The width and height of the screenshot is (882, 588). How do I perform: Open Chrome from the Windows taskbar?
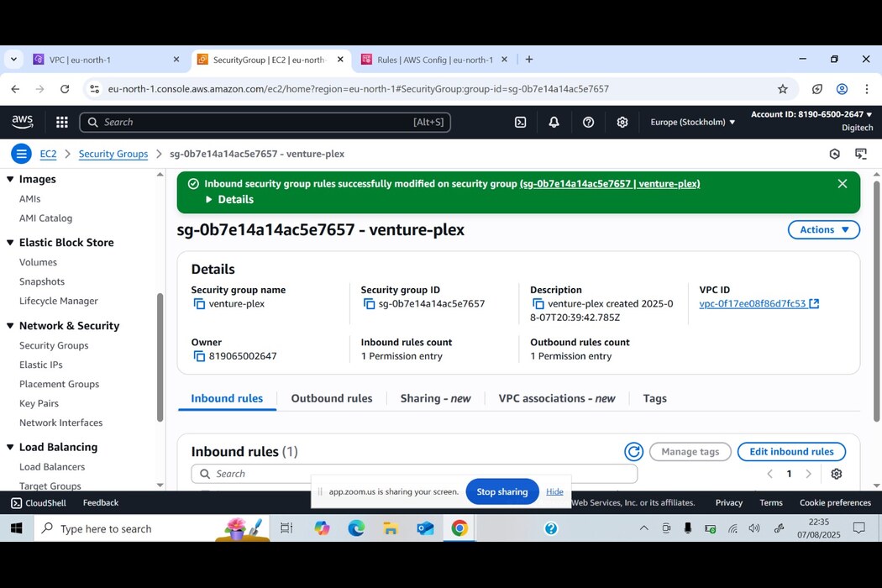coord(459,528)
